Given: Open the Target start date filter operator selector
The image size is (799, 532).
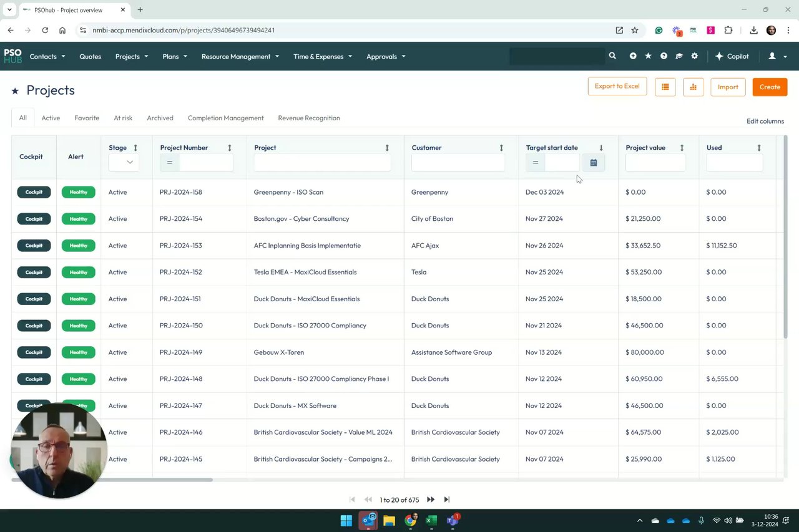Looking at the screenshot, I should pyautogui.click(x=535, y=163).
